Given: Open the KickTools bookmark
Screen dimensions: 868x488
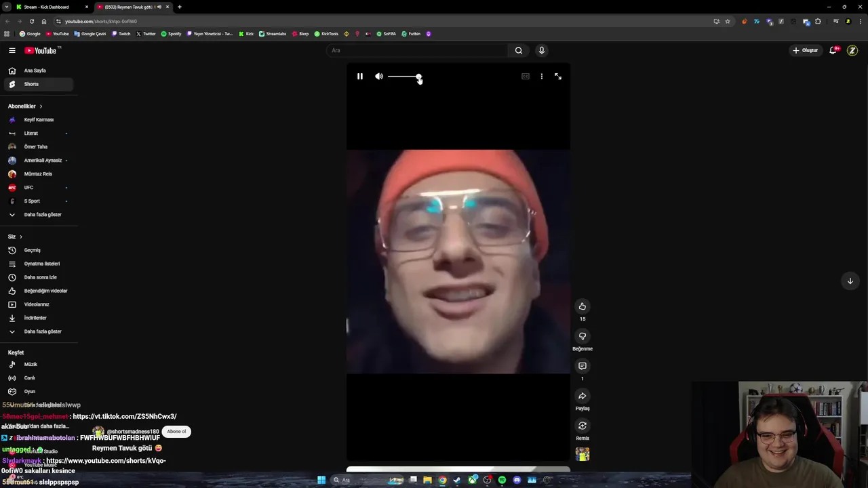Looking at the screenshot, I should [x=326, y=34].
